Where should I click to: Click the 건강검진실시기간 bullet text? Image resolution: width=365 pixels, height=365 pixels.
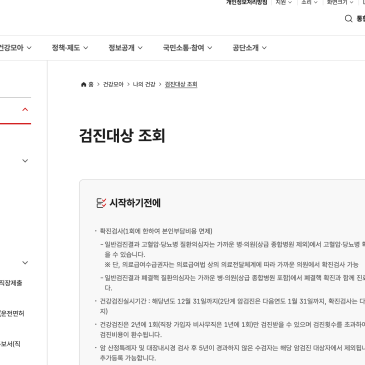pyautogui.click(x=232, y=306)
